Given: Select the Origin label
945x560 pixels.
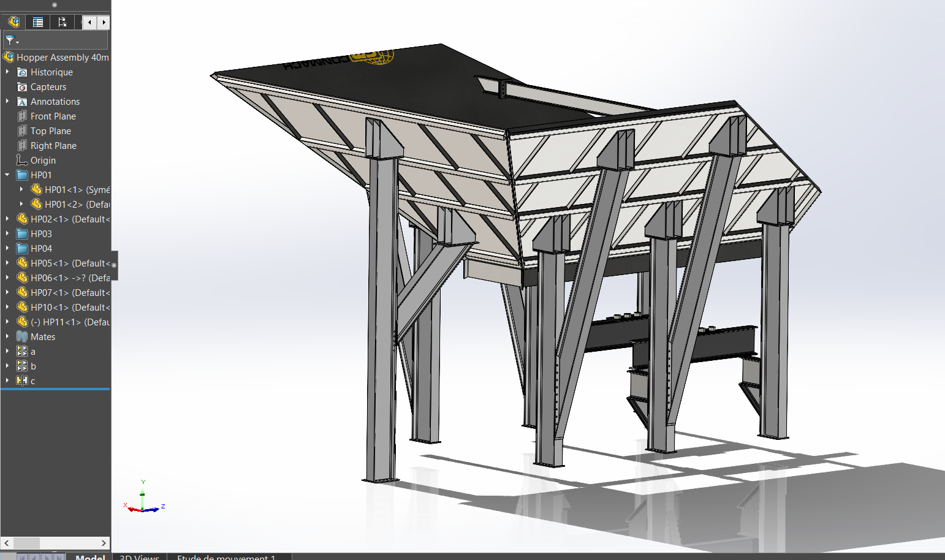Looking at the screenshot, I should coord(43,160).
